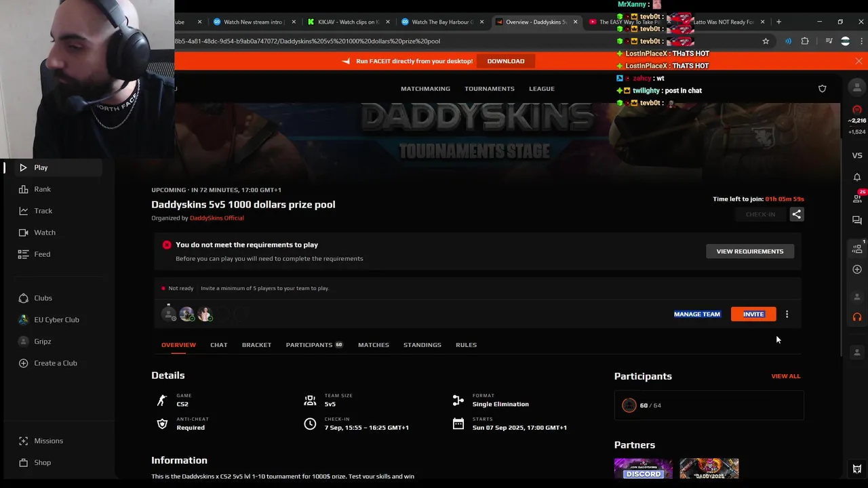The image size is (868, 488).
Task: Click the media control icon in toolbar
Action: (x=829, y=41)
